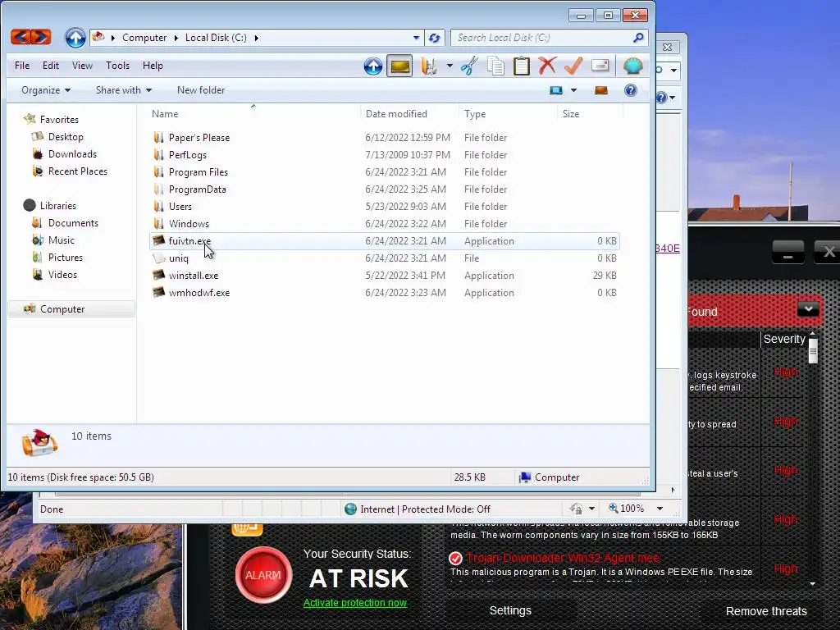
Task: Click the search magnifier icon in search box
Action: coord(638,38)
